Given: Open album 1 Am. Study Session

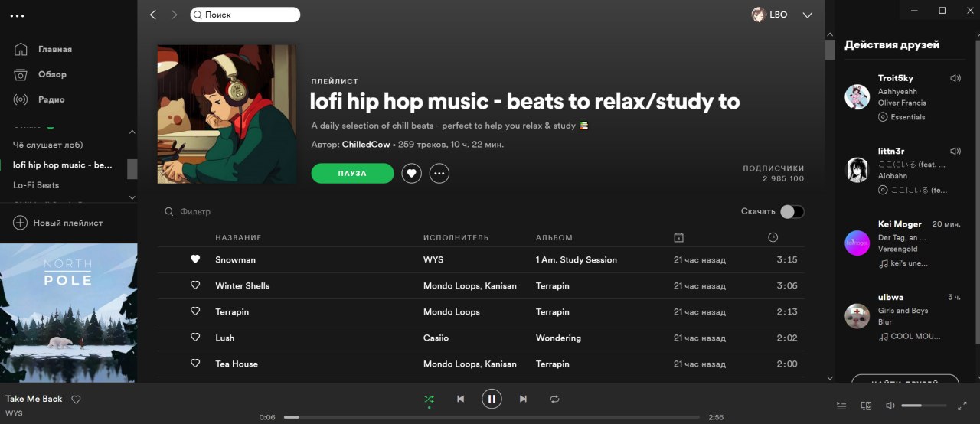Looking at the screenshot, I should [x=577, y=260].
